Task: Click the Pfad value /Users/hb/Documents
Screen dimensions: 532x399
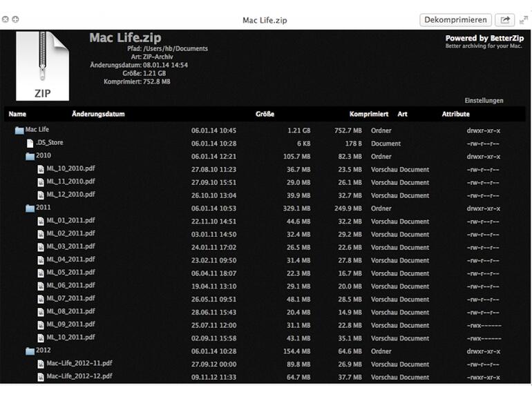Action: click(x=175, y=49)
